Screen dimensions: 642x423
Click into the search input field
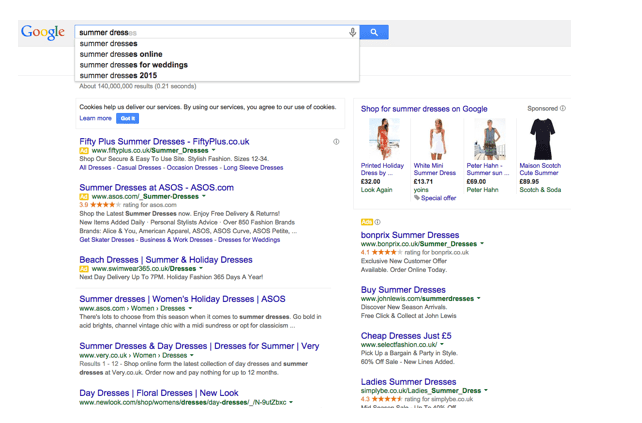tap(210, 32)
